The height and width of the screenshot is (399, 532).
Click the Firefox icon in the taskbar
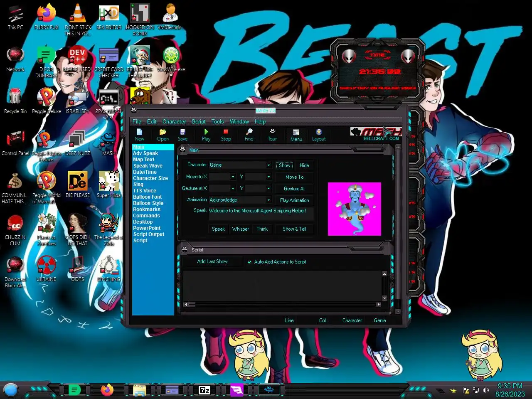coord(107,390)
